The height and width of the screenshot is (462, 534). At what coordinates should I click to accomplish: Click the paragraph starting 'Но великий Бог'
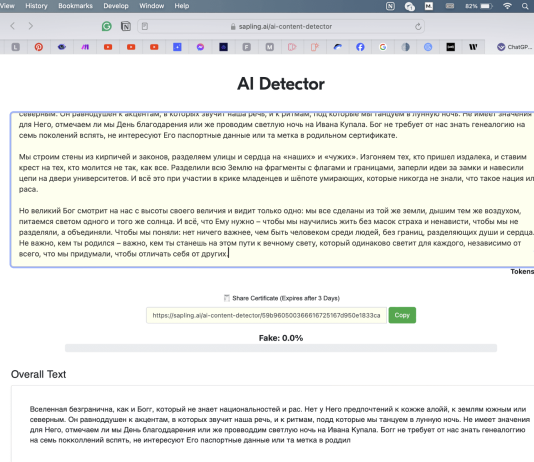tap(276, 232)
